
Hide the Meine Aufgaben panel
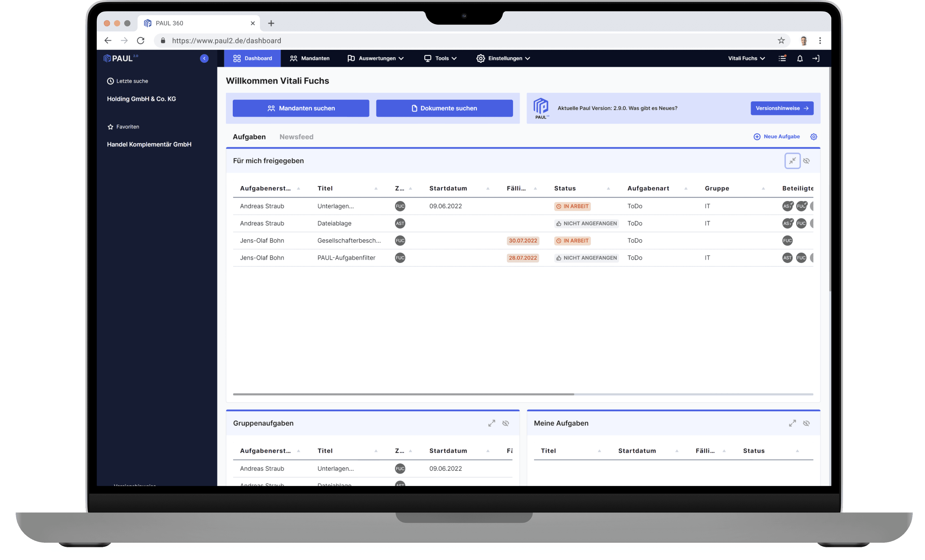tap(806, 423)
